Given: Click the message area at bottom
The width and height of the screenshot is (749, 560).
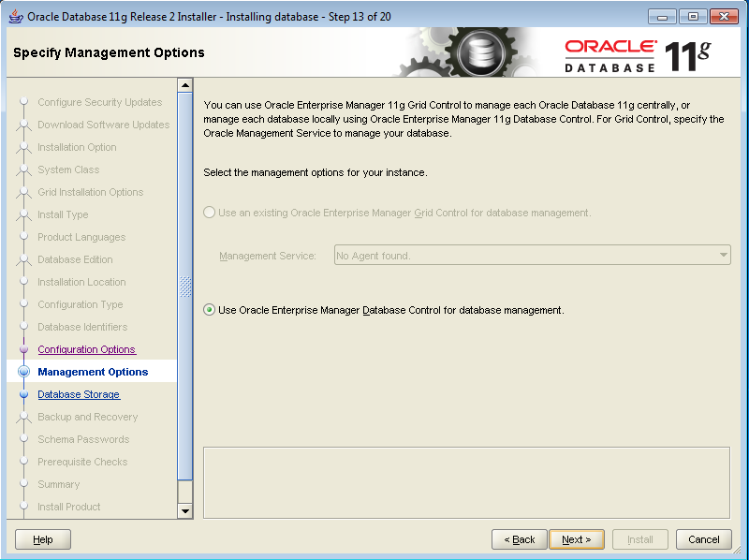Looking at the screenshot, I should pos(466,482).
